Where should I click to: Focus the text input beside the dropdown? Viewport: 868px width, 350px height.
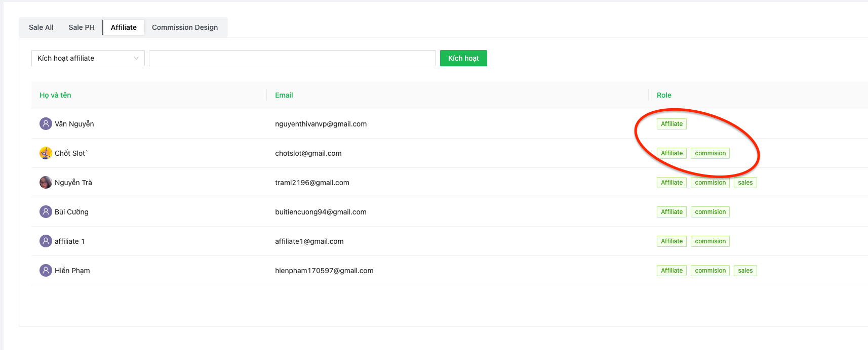[292, 58]
